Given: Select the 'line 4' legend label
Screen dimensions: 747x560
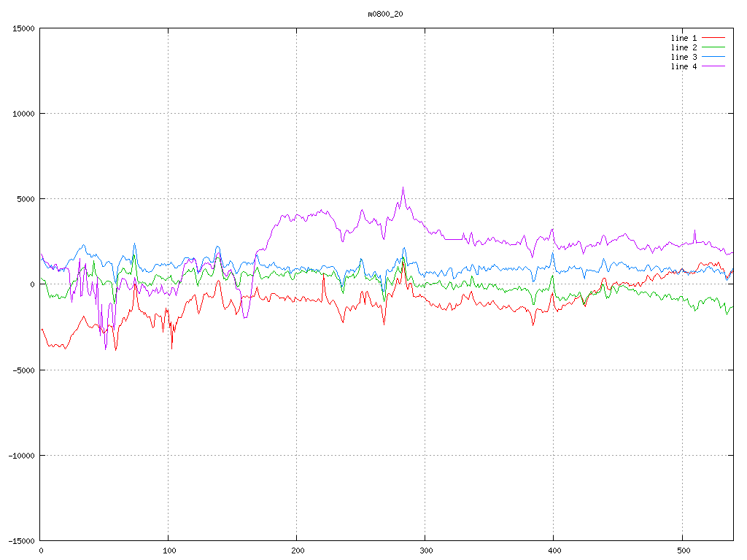Looking at the screenshot, I should (684, 66).
